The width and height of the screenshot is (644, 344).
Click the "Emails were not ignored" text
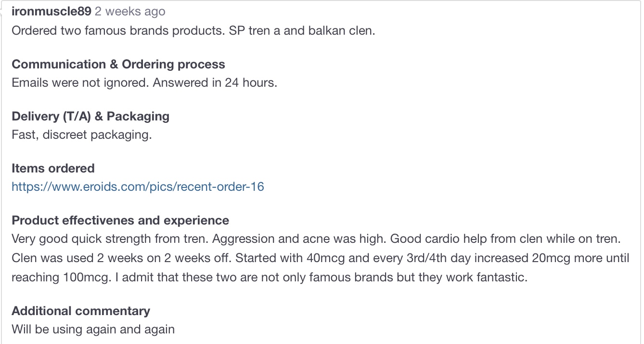(x=80, y=82)
